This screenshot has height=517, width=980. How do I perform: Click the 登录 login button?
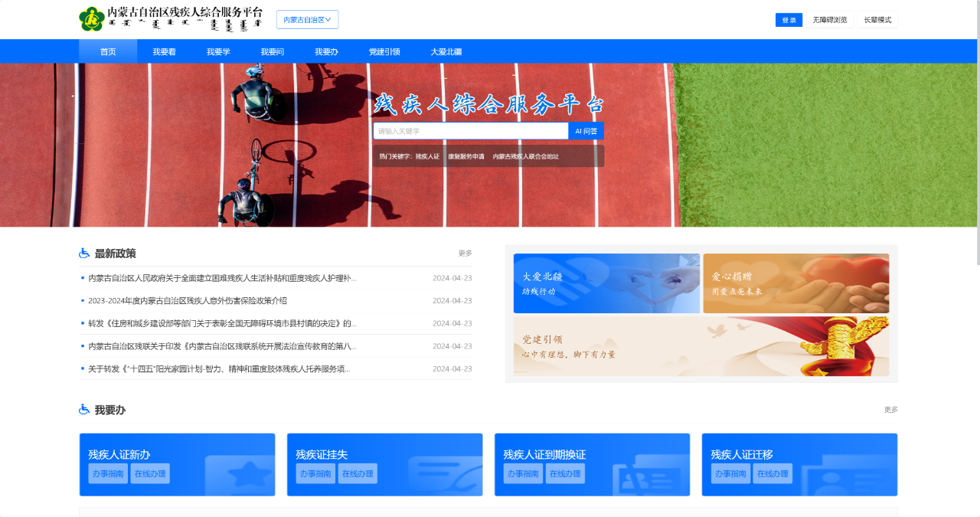click(789, 20)
